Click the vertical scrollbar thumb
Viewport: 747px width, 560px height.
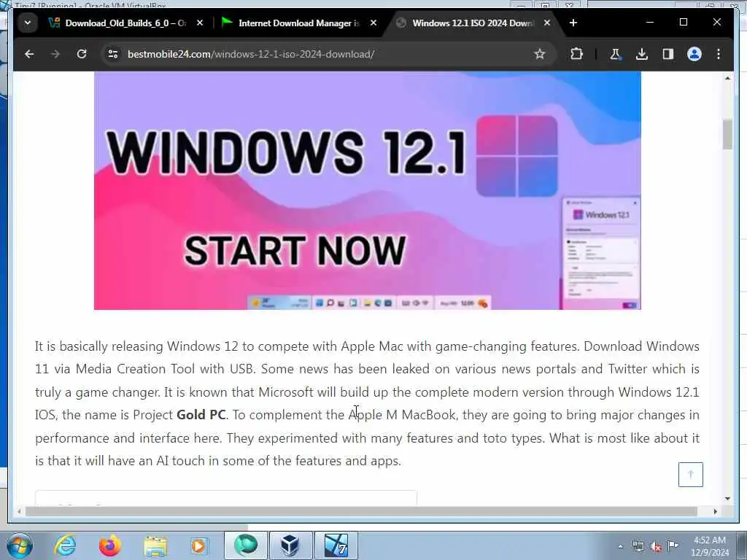click(x=727, y=134)
